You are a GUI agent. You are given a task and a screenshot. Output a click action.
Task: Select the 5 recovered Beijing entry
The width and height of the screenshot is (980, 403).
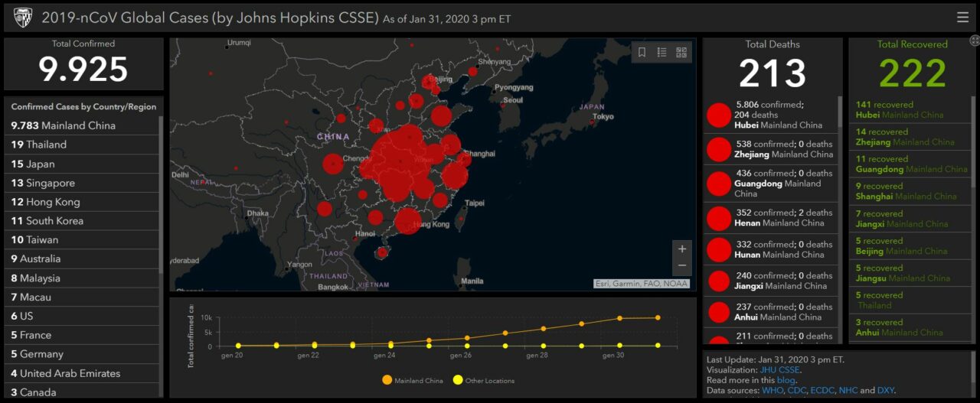[910, 246]
